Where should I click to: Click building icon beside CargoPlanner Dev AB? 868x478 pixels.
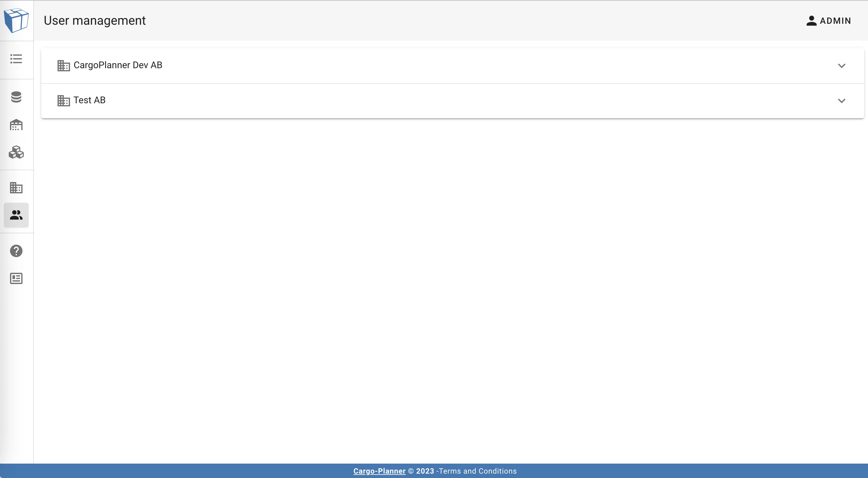(63, 65)
